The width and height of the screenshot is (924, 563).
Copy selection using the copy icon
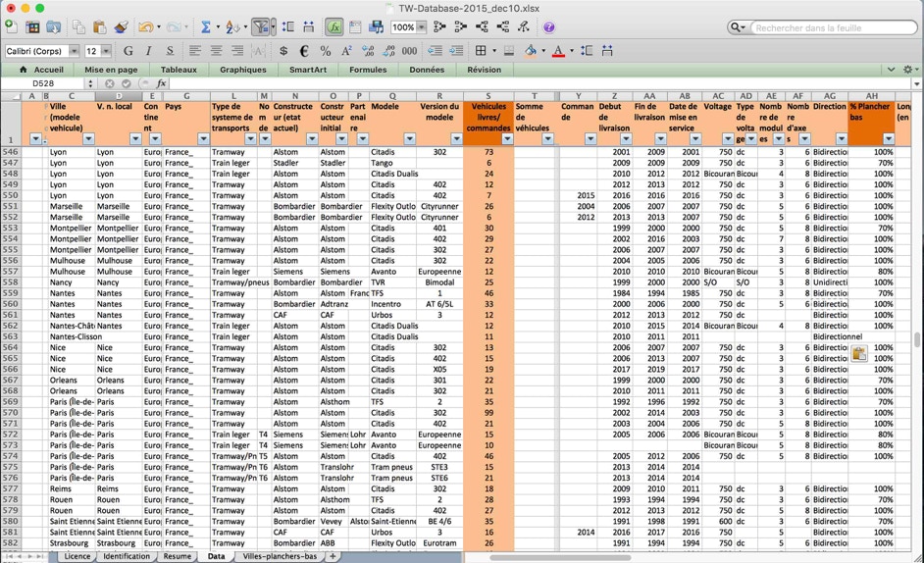pyautogui.click(x=78, y=27)
